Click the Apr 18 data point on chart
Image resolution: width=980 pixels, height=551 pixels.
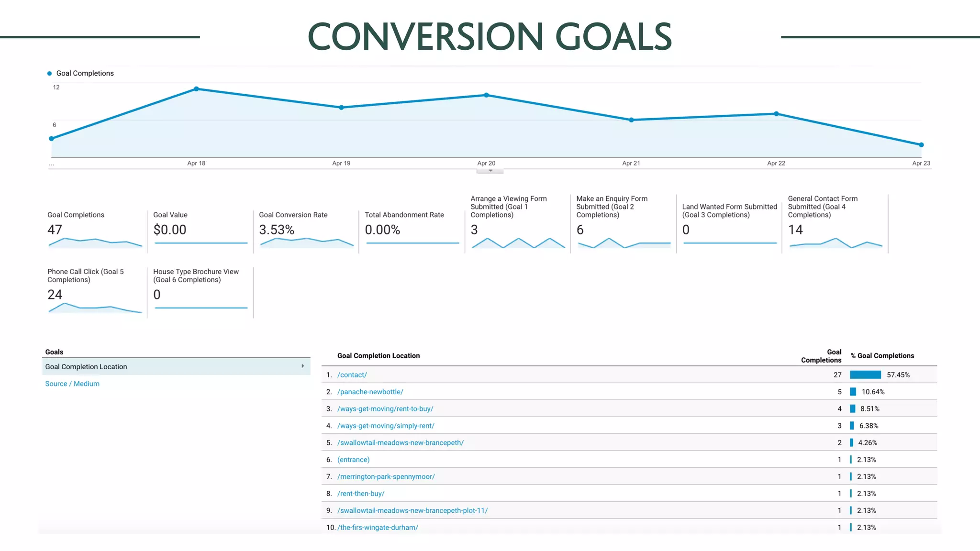tap(196, 89)
